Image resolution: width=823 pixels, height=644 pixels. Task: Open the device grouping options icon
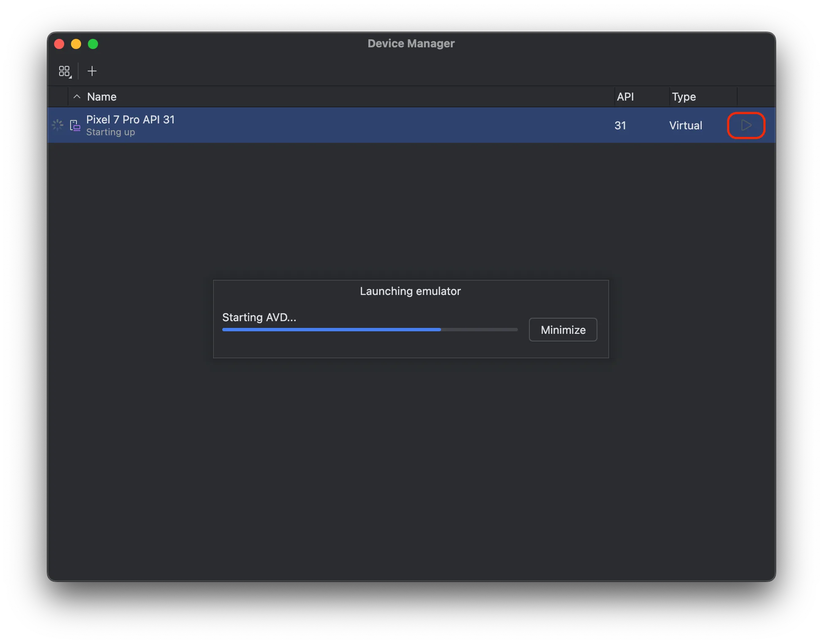(65, 71)
